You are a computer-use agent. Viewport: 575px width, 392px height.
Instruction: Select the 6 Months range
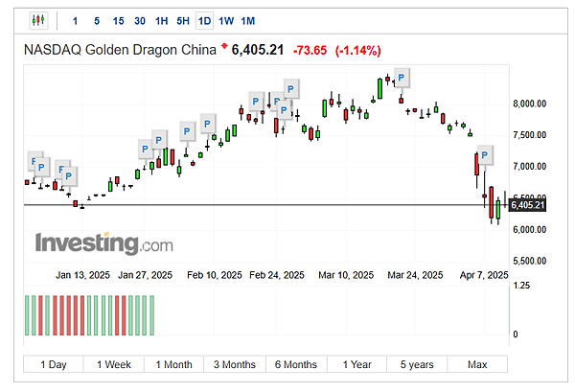click(x=296, y=364)
